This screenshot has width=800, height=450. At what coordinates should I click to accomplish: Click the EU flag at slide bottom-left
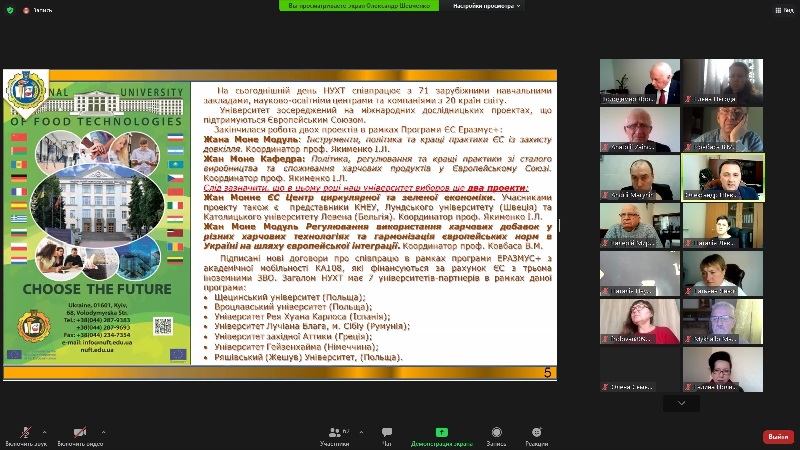point(14,354)
